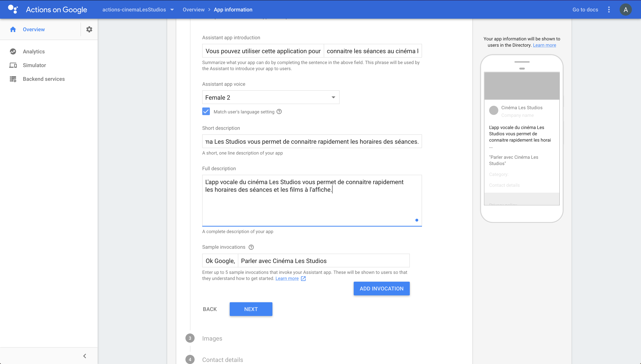The width and height of the screenshot is (641, 364).
Task: Click "Company name" placeholder in preview
Action: [517, 115]
